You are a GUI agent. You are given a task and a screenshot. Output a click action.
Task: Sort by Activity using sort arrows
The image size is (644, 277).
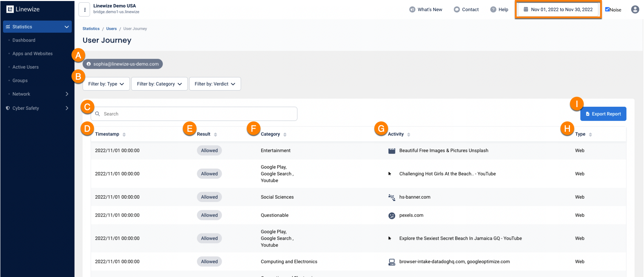click(x=409, y=134)
